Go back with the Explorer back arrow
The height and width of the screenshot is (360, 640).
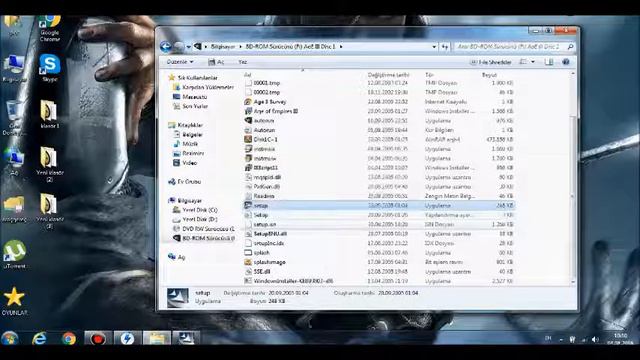click(x=165, y=47)
